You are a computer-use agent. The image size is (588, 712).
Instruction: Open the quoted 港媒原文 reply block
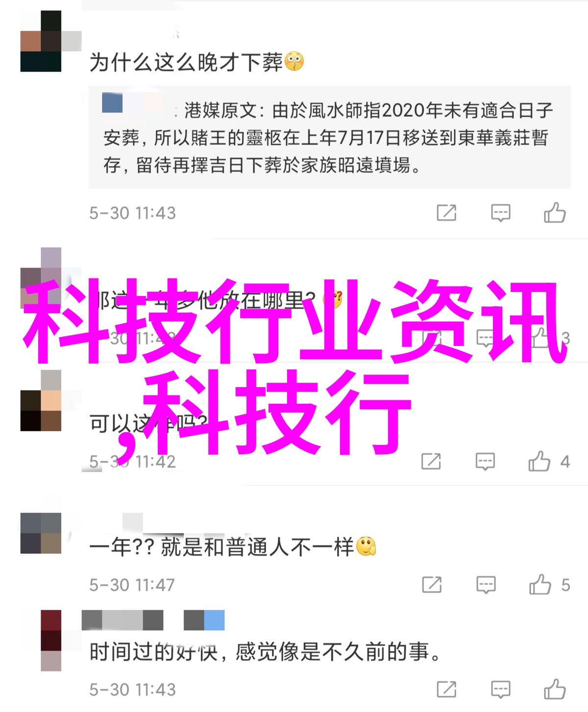coord(330,137)
